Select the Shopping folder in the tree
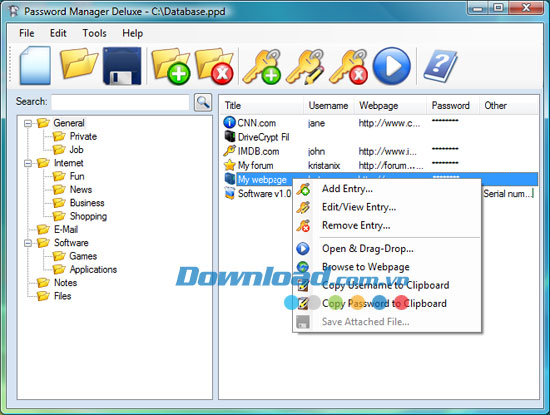The width and height of the screenshot is (550, 415). [88, 216]
